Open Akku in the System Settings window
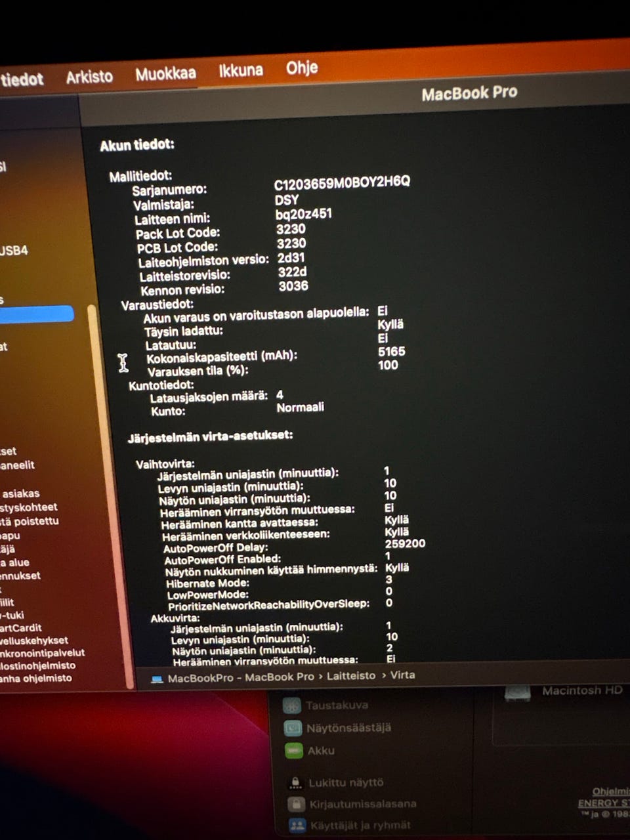Viewport: 630px width, 840px height. click(321, 750)
